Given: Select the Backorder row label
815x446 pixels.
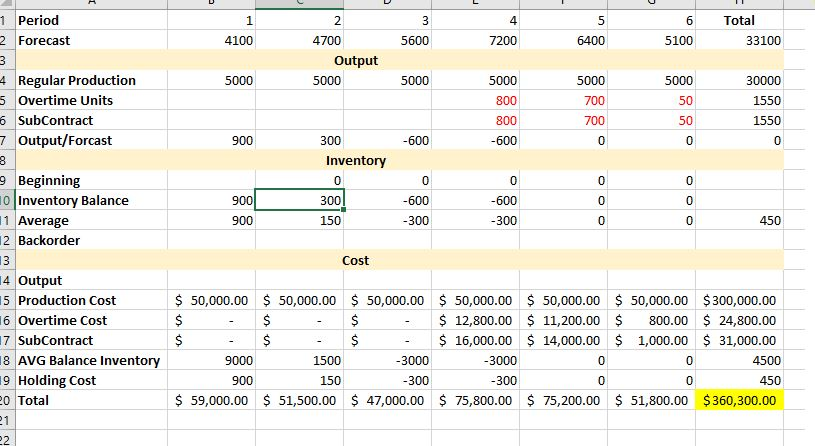Looking at the screenshot, I should tap(91, 241).
